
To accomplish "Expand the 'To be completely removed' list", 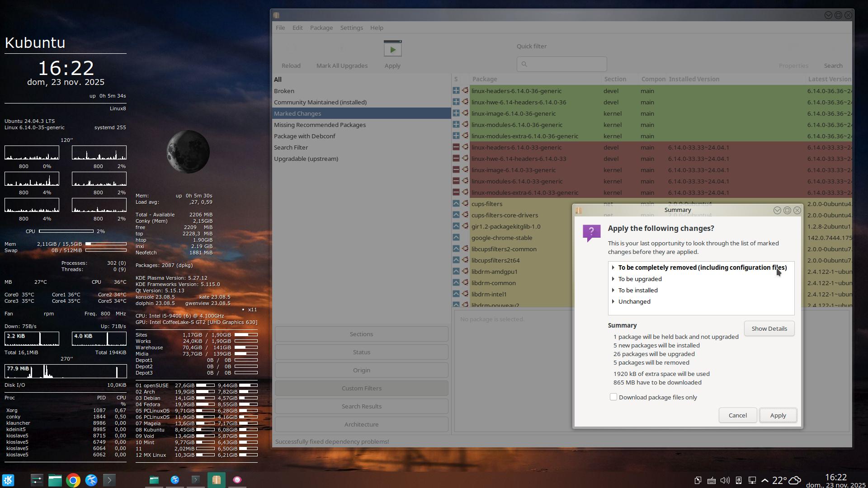I will (x=613, y=267).
